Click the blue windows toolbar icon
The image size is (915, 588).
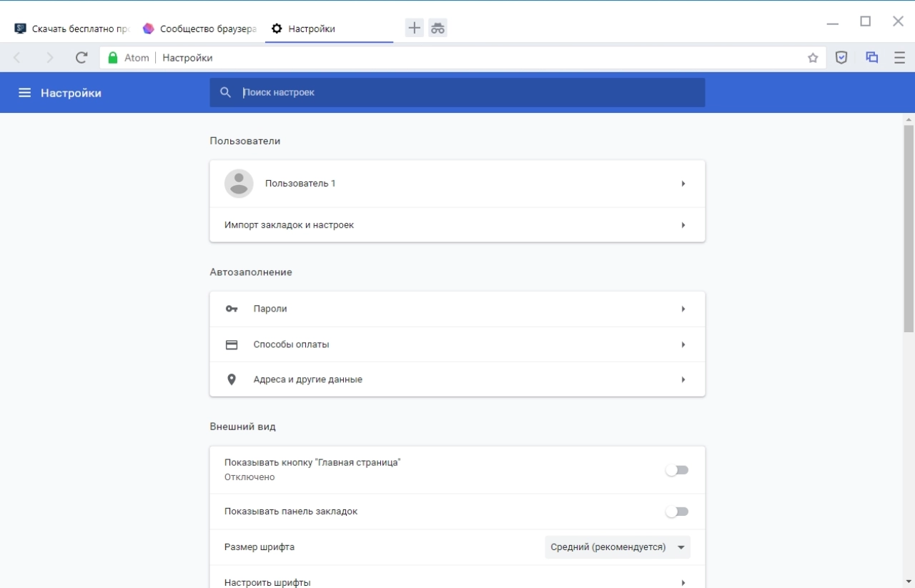pos(871,58)
